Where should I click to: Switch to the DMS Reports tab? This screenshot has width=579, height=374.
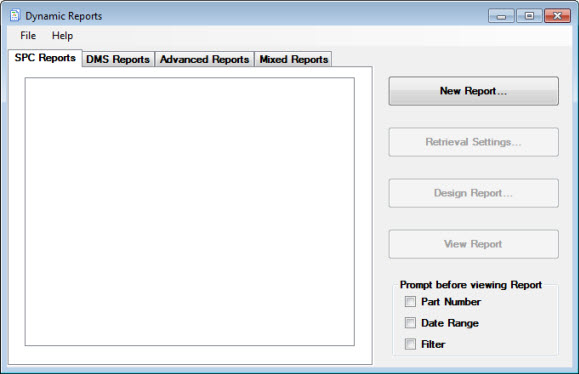pyautogui.click(x=118, y=59)
